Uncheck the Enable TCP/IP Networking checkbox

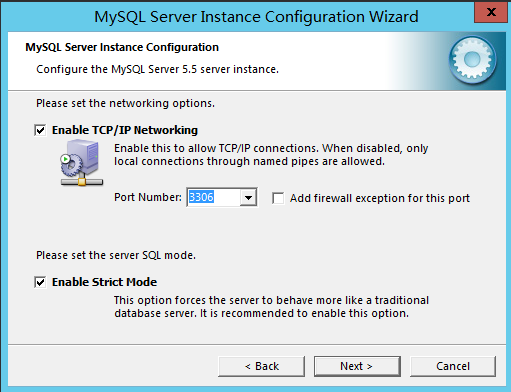click(x=40, y=130)
